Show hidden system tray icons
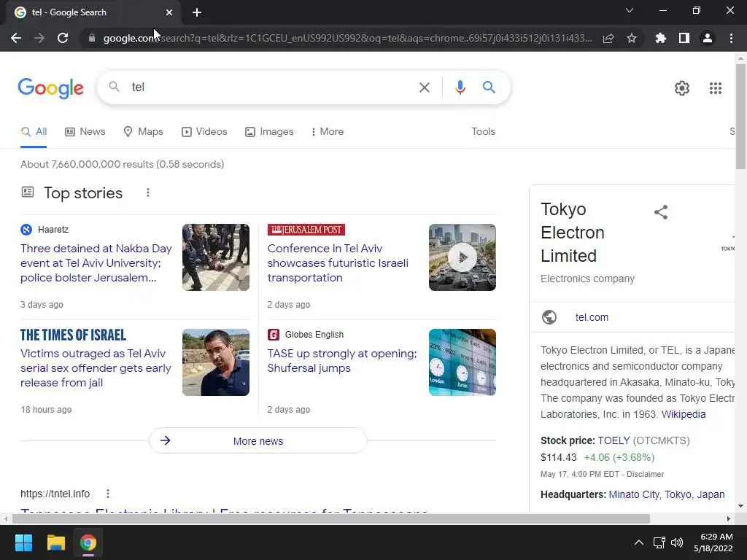Image resolution: width=747 pixels, height=560 pixels. click(639, 542)
